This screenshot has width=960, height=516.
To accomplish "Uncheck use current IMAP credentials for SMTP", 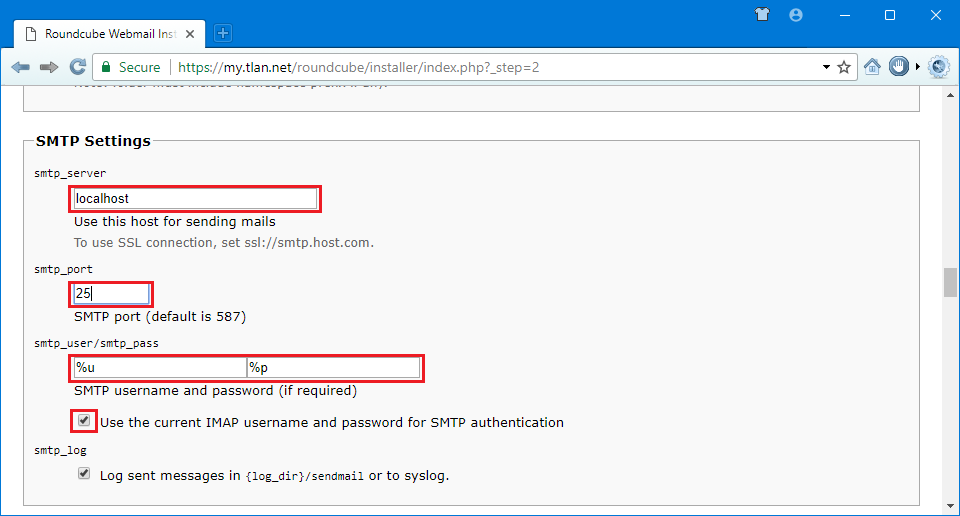I will (x=84, y=421).
